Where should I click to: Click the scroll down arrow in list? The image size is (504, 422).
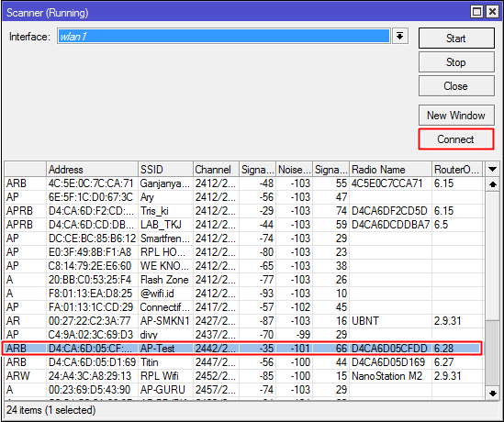coord(492,393)
